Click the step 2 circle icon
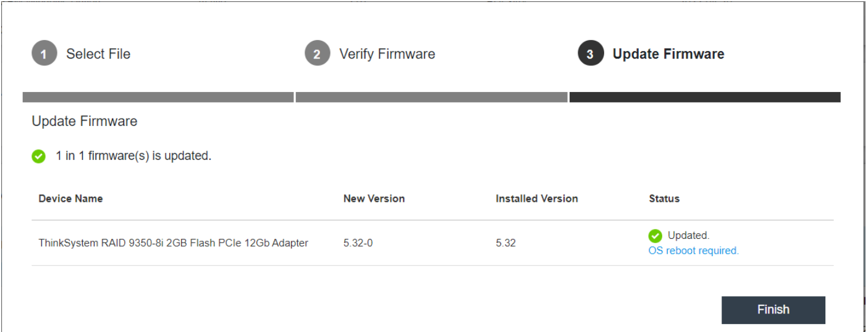The height and width of the screenshot is (332, 868). (x=317, y=54)
